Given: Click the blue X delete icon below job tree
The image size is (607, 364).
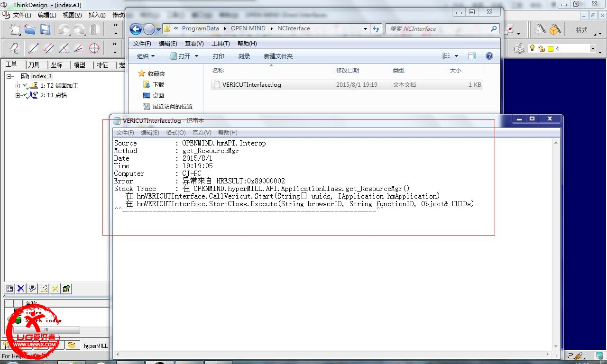Looking at the screenshot, I should coord(21,288).
